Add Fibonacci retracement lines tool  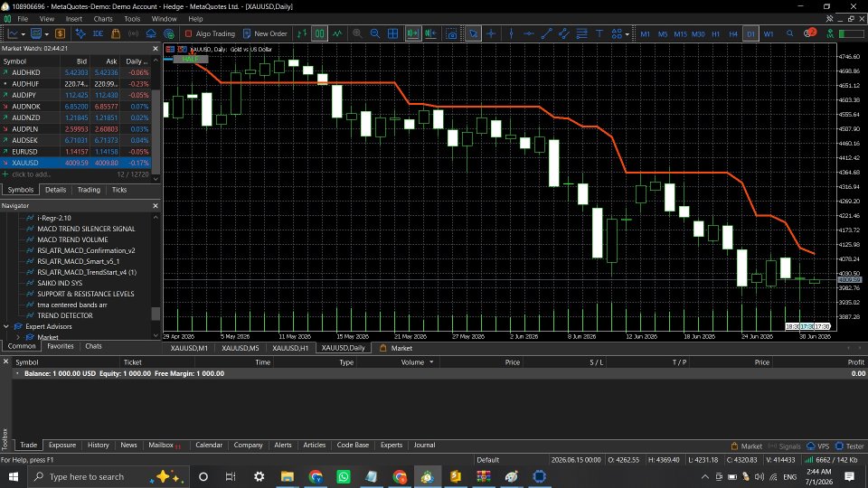[x=581, y=33]
